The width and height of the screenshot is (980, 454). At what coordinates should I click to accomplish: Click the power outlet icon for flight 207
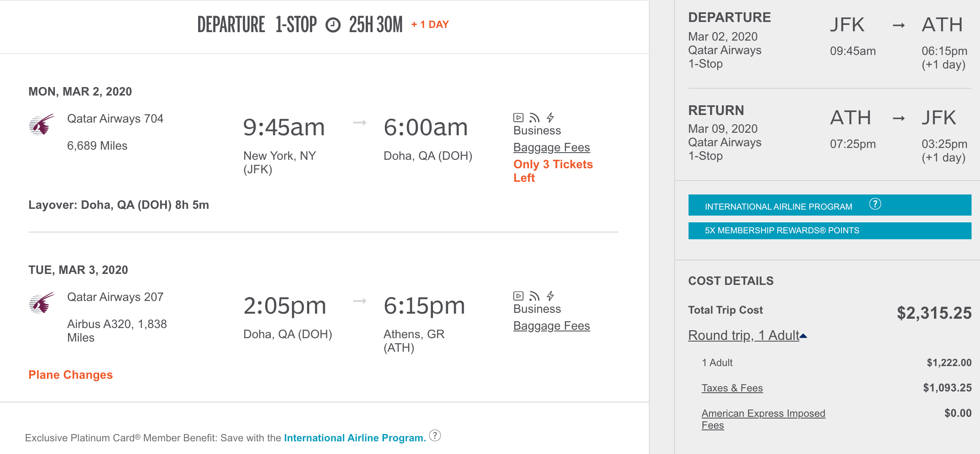click(x=550, y=296)
